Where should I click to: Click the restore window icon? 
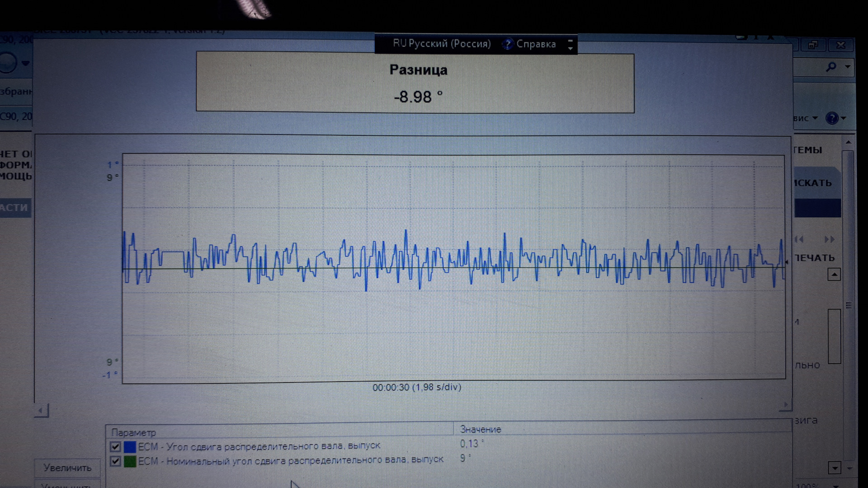coord(813,45)
